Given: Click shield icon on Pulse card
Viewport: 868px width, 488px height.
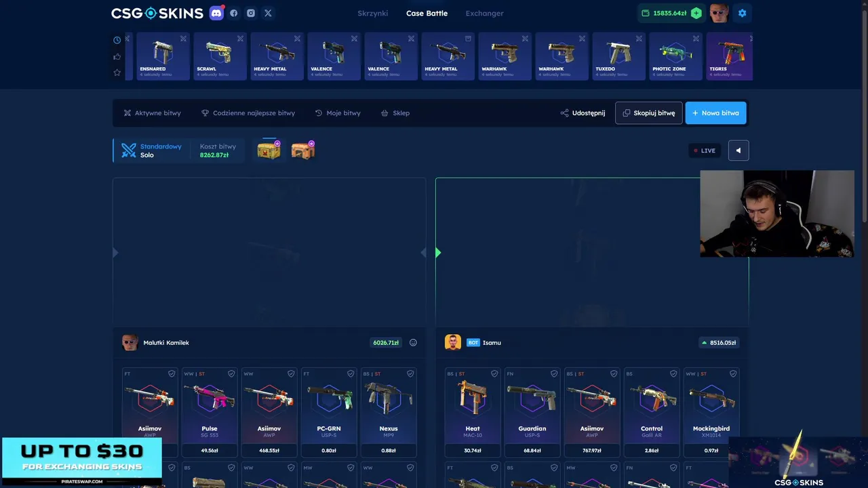Looking at the screenshot, I should (231, 373).
